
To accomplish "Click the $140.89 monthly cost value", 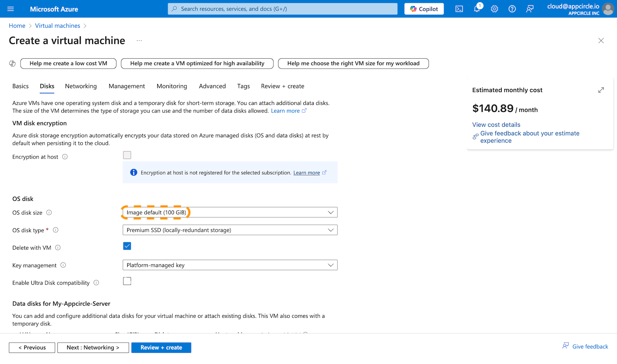I will (493, 108).
